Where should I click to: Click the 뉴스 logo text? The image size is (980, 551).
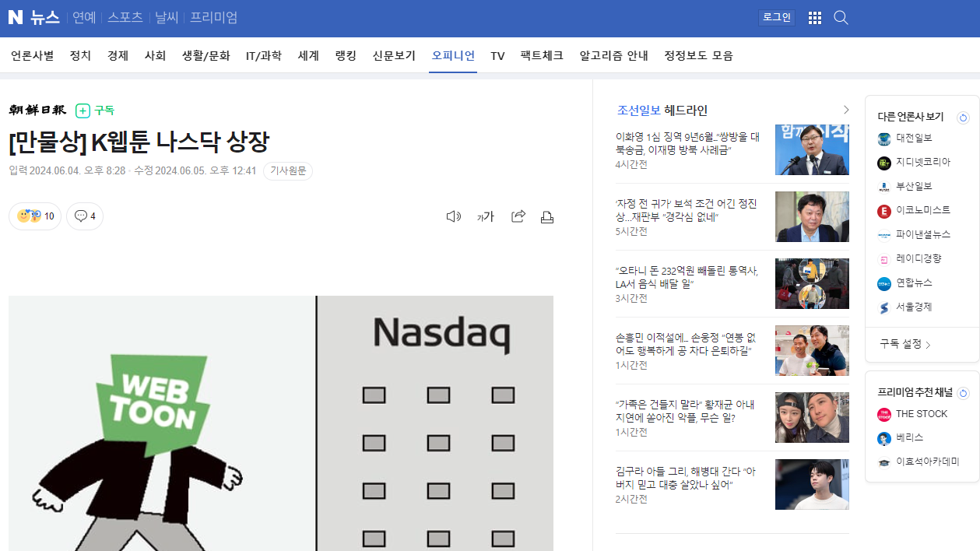(x=45, y=17)
